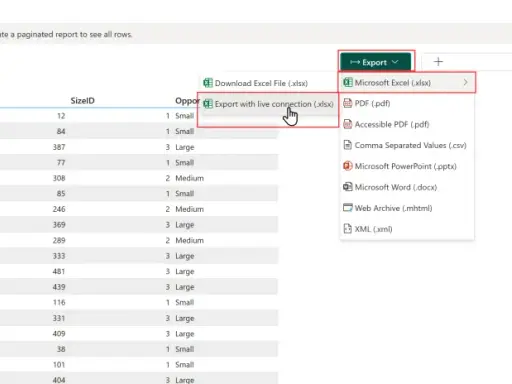Click the Excel icon beside Microsoft Excel

tap(348, 82)
